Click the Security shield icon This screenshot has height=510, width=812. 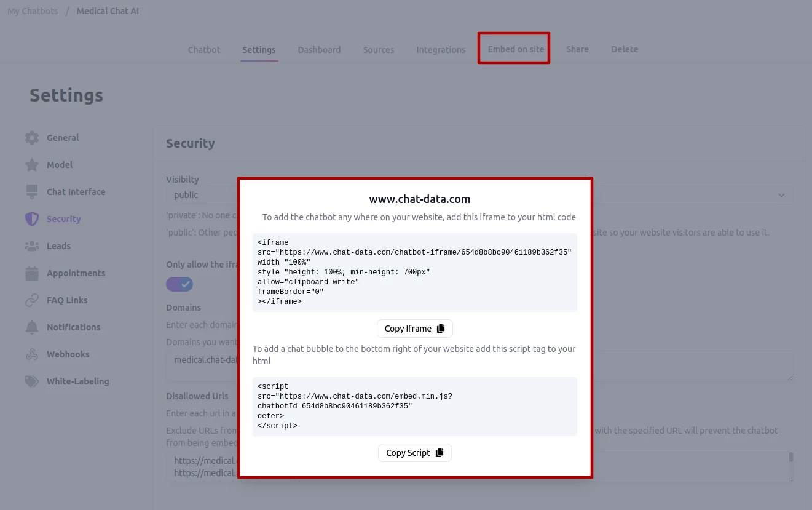(x=32, y=219)
